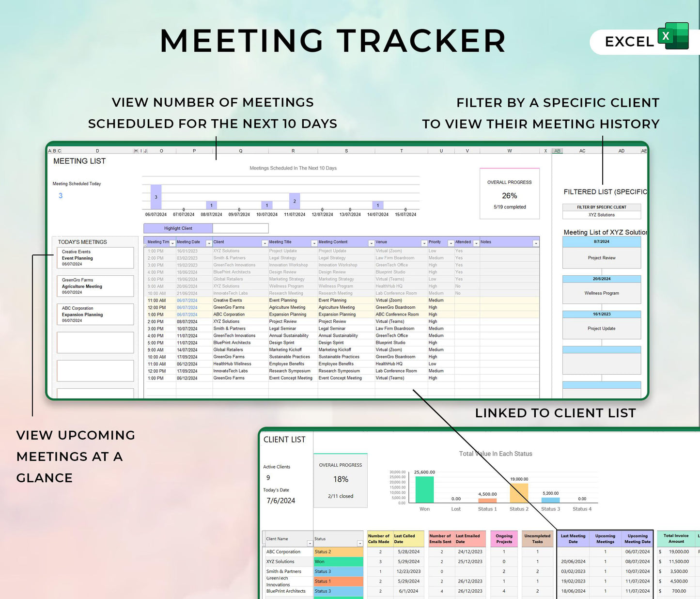Click the 06/07/2024 bar in meetings chart
700x599 pixels.
(x=156, y=197)
